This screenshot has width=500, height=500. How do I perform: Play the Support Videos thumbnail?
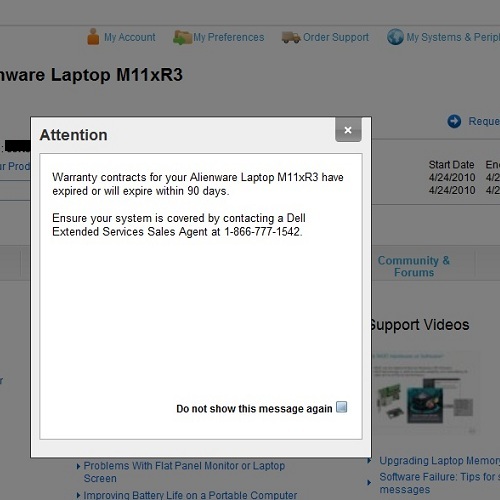tap(426, 393)
